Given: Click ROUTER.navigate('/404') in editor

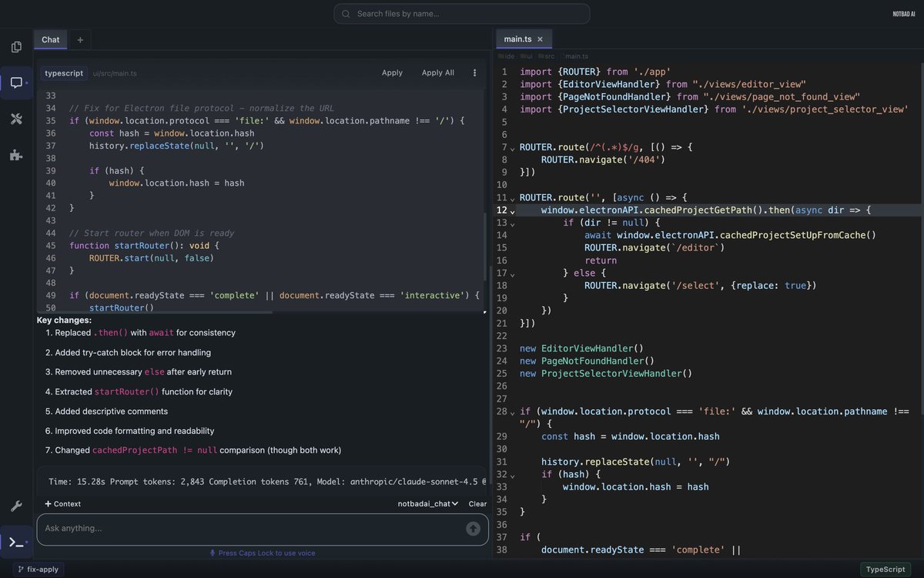Looking at the screenshot, I should (x=602, y=160).
